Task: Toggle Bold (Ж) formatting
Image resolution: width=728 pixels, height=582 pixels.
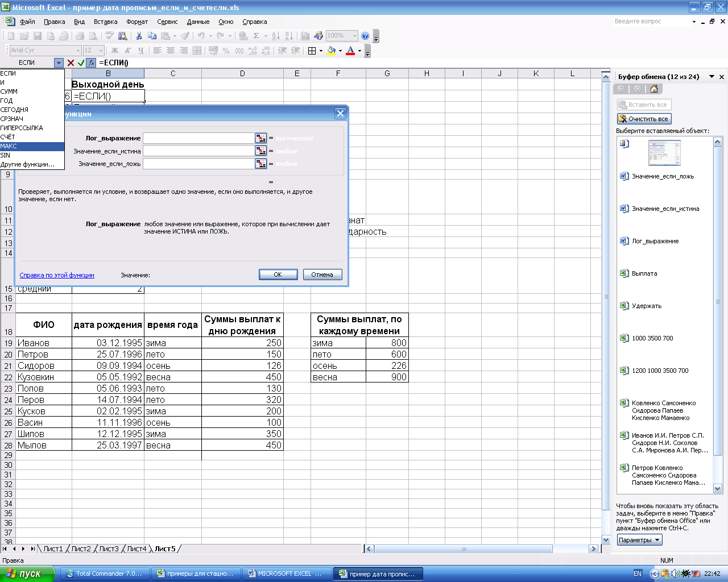Action: click(114, 51)
